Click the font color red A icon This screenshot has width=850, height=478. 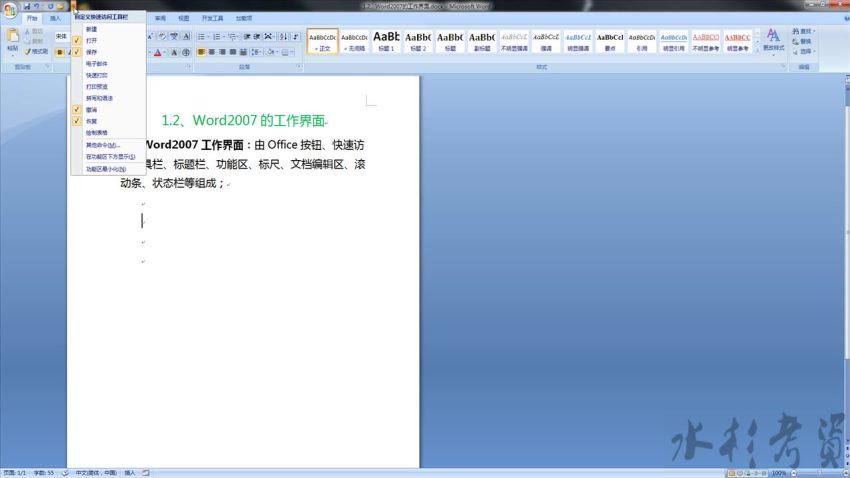point(157,53)
